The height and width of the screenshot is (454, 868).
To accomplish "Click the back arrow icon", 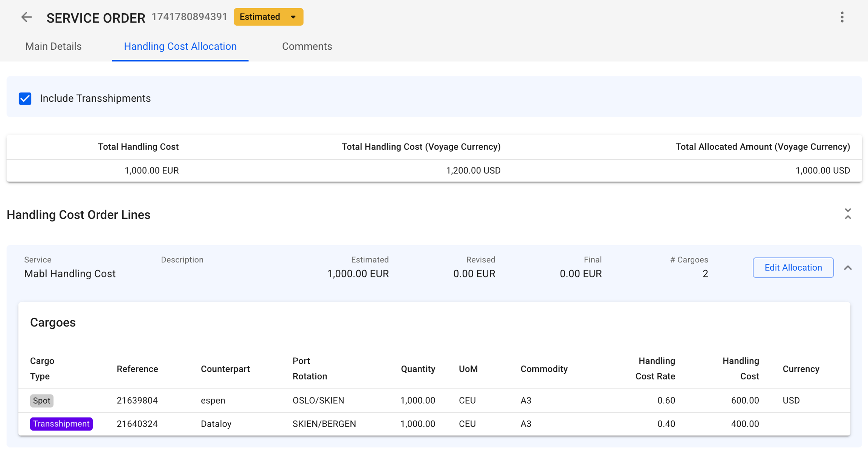I will coord(26,17).
